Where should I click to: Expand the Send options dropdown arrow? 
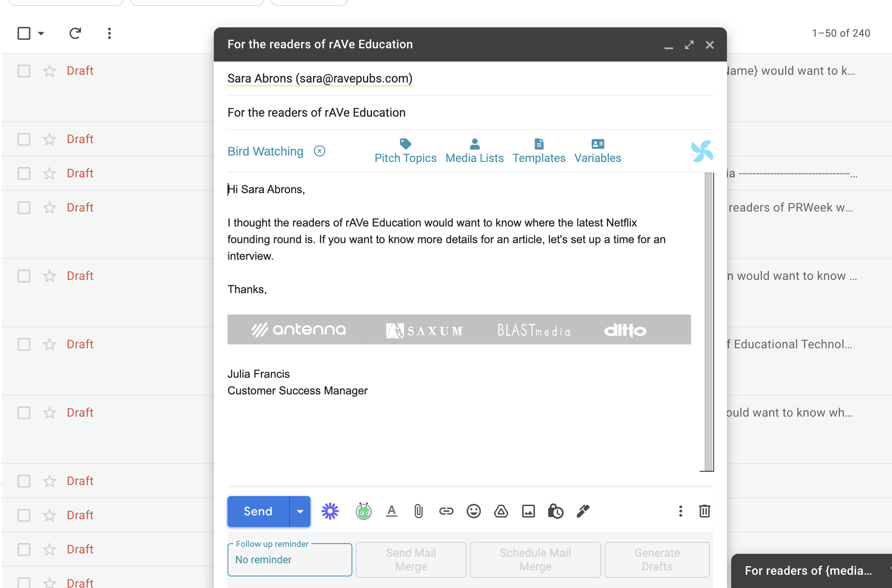[x=300, y=512]
